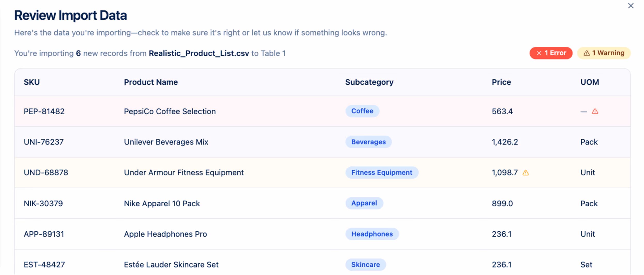Click the SKU column header
This screenshot has height=275, width=644.
(x=32, y=82)
